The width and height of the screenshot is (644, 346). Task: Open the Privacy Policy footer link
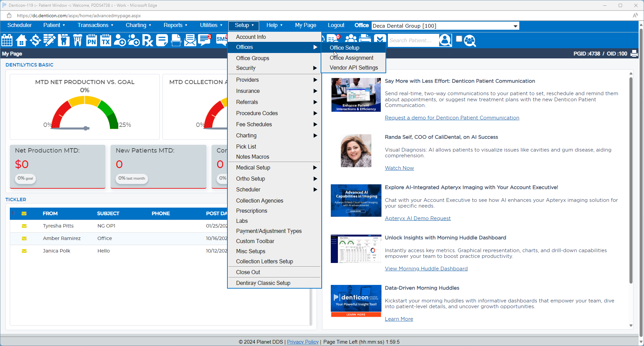303,342
